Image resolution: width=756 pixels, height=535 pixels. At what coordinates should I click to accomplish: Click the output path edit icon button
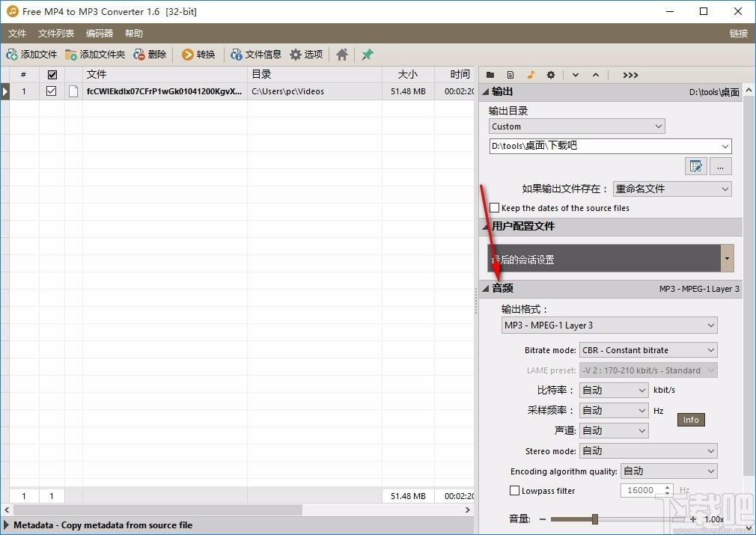click(695, 166)
